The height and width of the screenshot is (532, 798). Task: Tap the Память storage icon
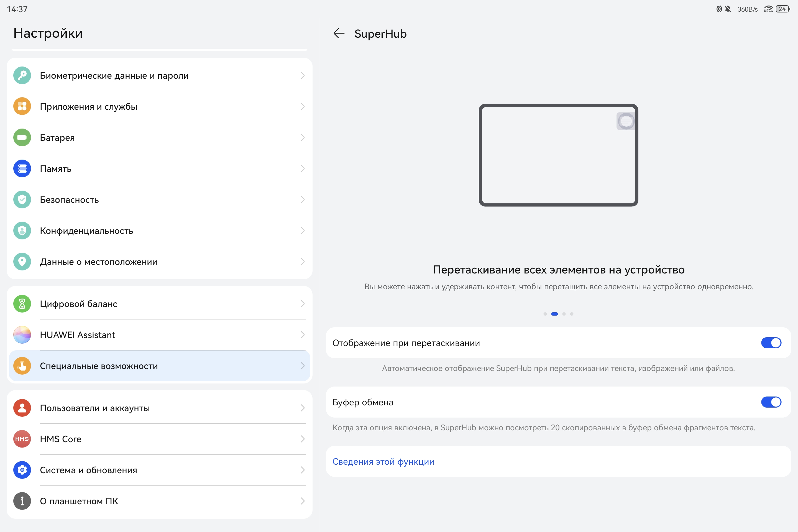(x=22, y=169)
